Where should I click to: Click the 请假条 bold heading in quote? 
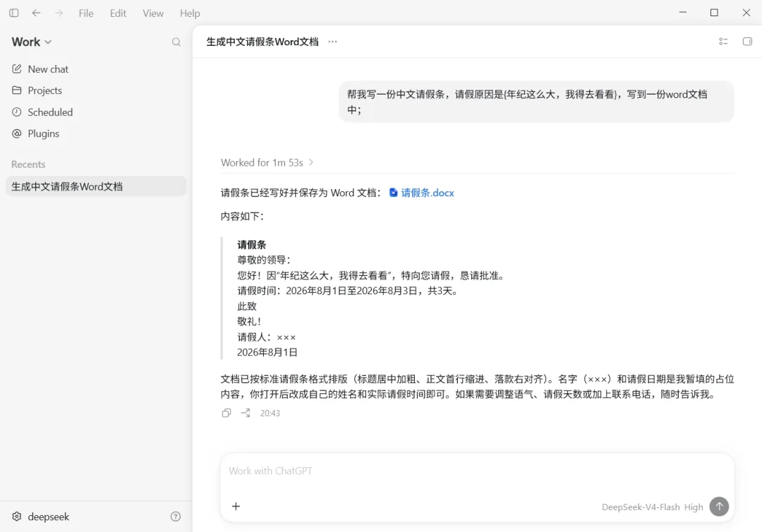point(251,245)
